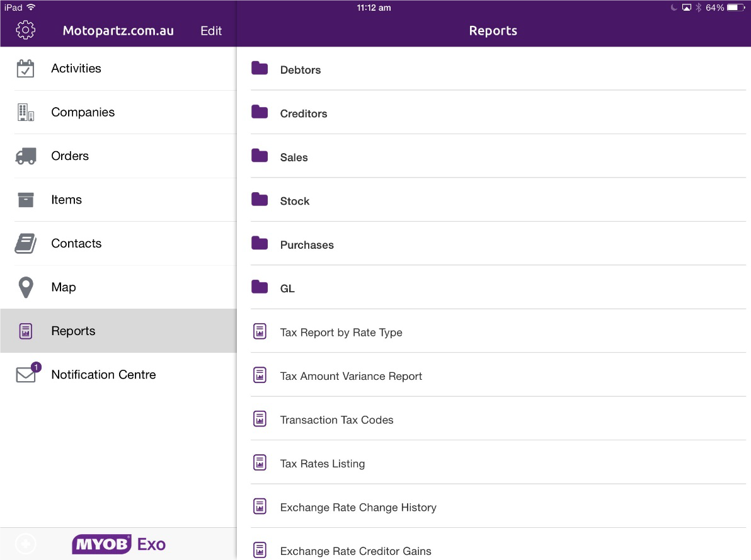Tap the Contacts book icon
751x560 pixels.
25,244
